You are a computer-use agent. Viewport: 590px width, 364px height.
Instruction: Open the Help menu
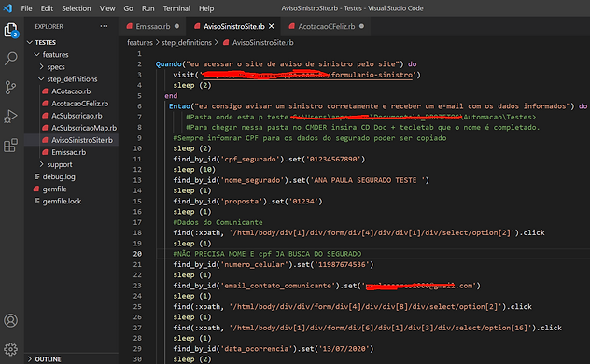point(206,8)
